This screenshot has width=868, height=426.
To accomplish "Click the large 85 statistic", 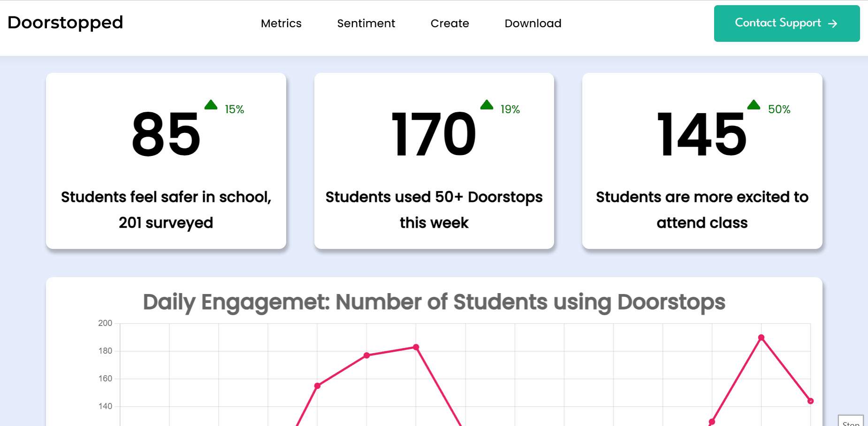I will click(166, 134).
